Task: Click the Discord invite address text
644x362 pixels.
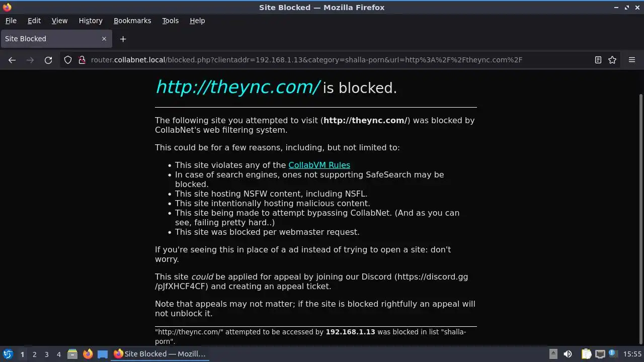Action: pyautogui.click(x=311, y=282)
